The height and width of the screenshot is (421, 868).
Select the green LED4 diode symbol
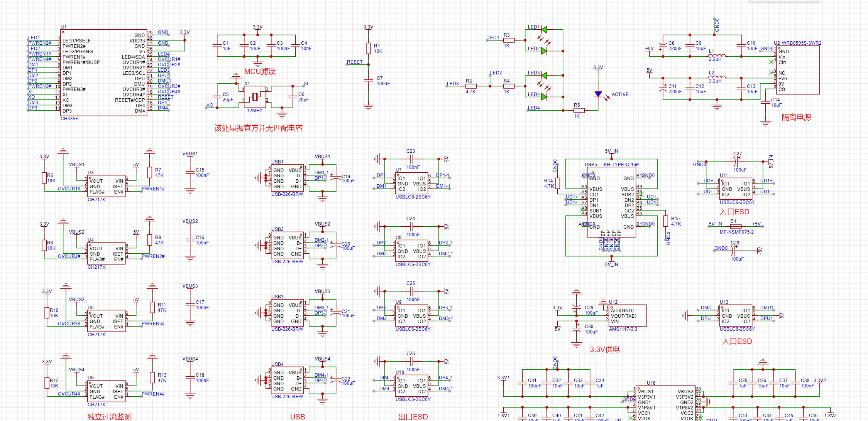[544, 97]
